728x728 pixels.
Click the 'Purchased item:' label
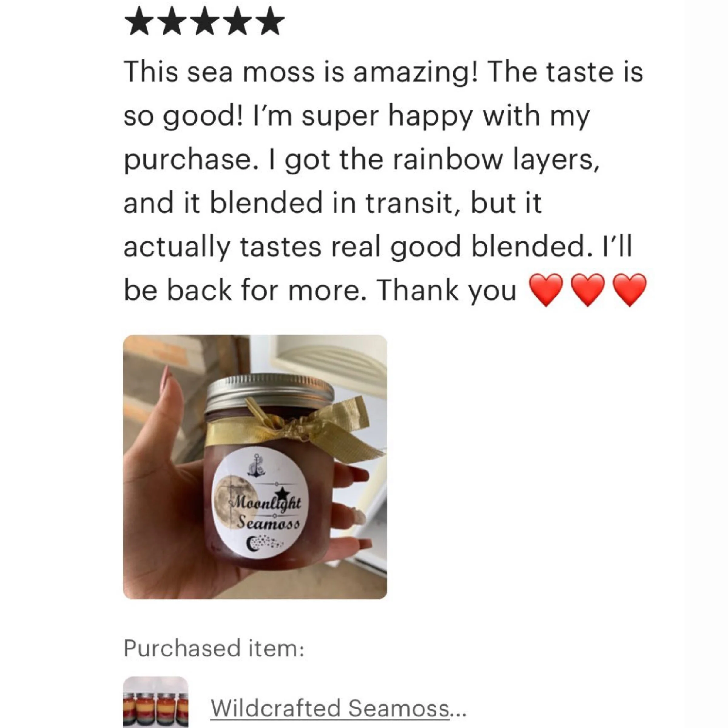pyautogui.click(x=214, y=648)
